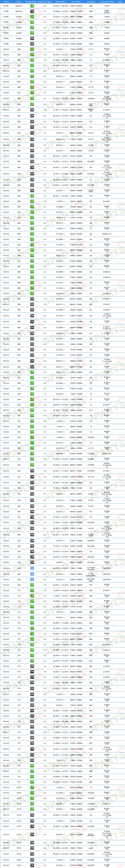Click the Model column header
The image size is (125, 868).
[19, 2]
